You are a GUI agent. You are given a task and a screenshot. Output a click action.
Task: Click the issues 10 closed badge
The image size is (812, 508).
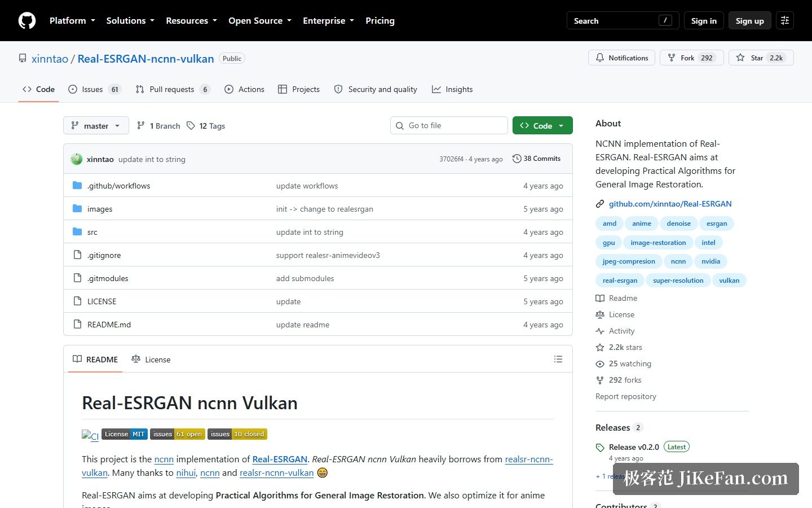[237, 434]
